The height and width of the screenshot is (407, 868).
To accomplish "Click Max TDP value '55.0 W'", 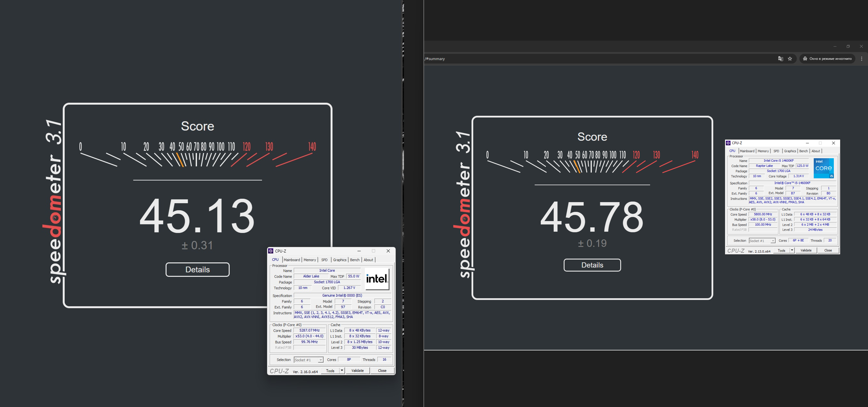I will (354, 277).
